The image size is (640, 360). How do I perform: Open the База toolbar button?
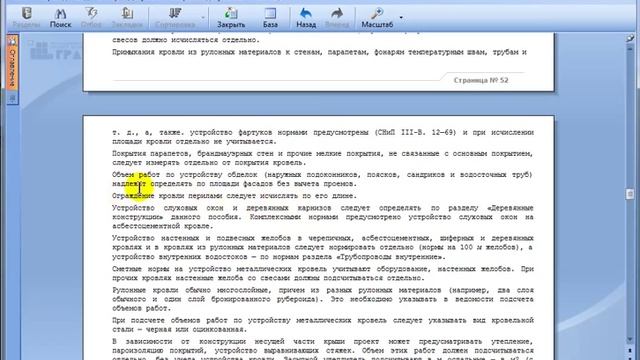coord(270,18)
